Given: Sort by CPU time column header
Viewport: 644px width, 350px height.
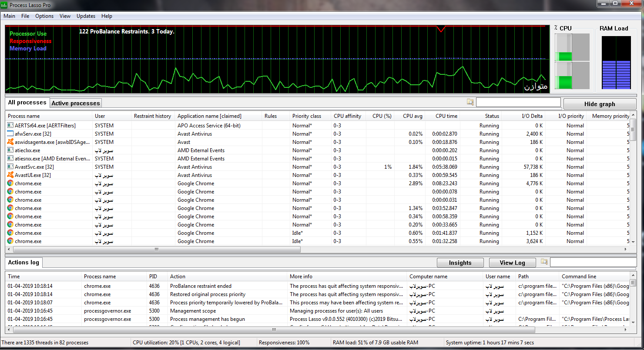Looking at the screenshot, I should [x=443, y=116].
